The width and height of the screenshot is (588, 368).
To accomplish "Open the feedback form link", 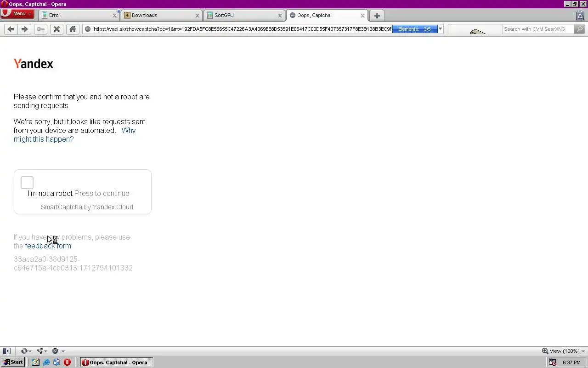I will click(x=48, y=246).
